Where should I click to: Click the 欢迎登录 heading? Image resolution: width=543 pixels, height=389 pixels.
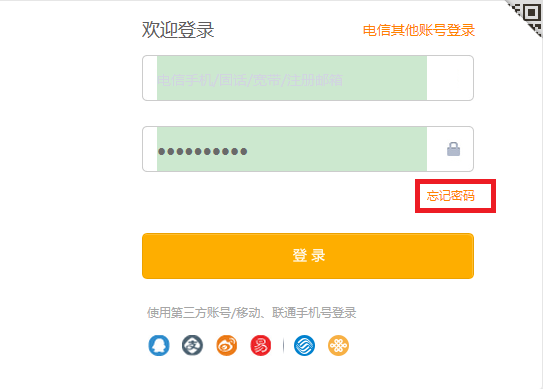pos(178,30)
